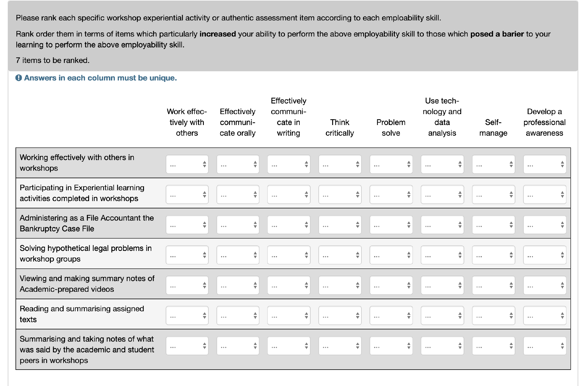588x386 pixels.
Task: Open 'Self-manage' dropdown for Bankruptcy Case File row
Action: coord(493,225)
